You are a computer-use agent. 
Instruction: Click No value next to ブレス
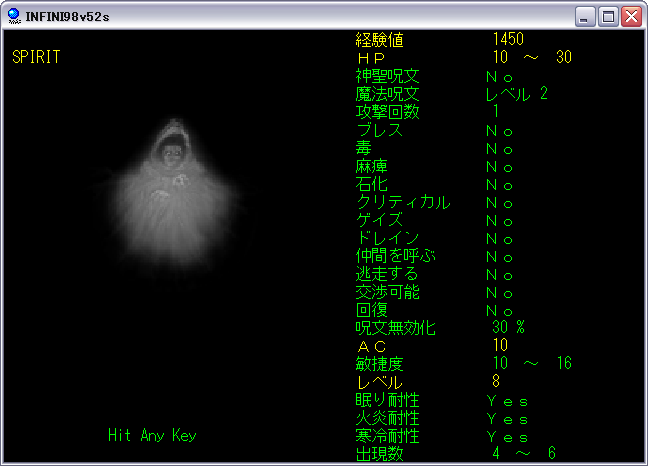click(500, 131)
